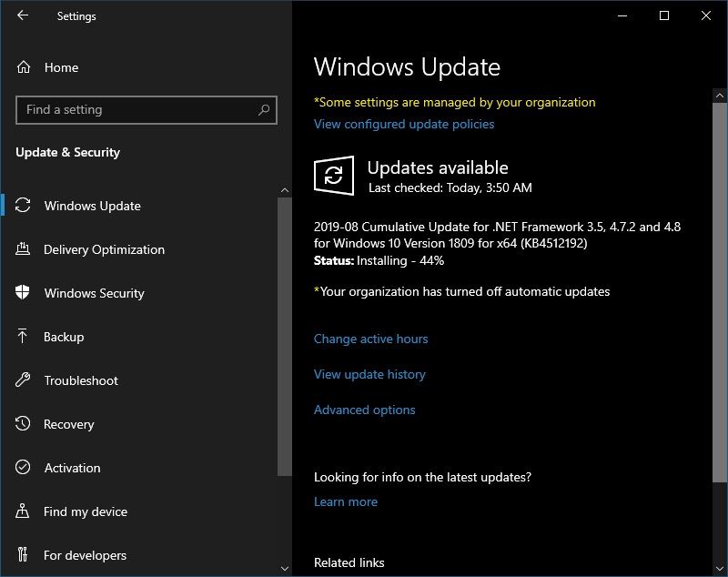728x577 pixels.
Task: Click the main pane scrollbar thumb
Action: 720,292
